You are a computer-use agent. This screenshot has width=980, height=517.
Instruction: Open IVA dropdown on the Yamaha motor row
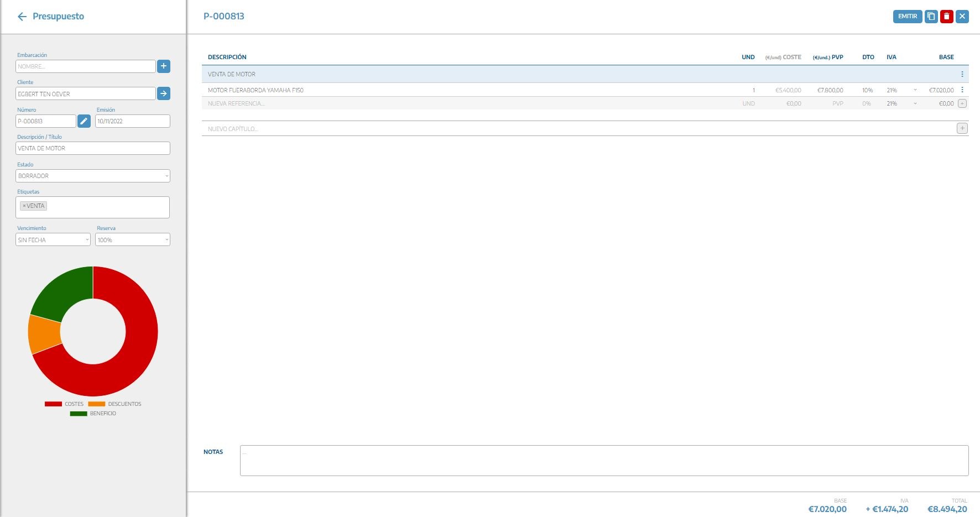[x=915, y=90]
